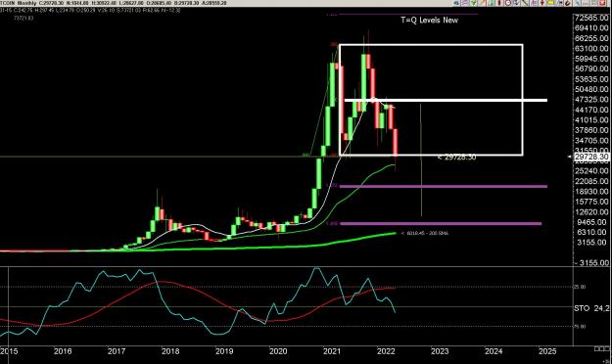
Task: Click the 56790.00 price axis label
Action: coord(591,69)
